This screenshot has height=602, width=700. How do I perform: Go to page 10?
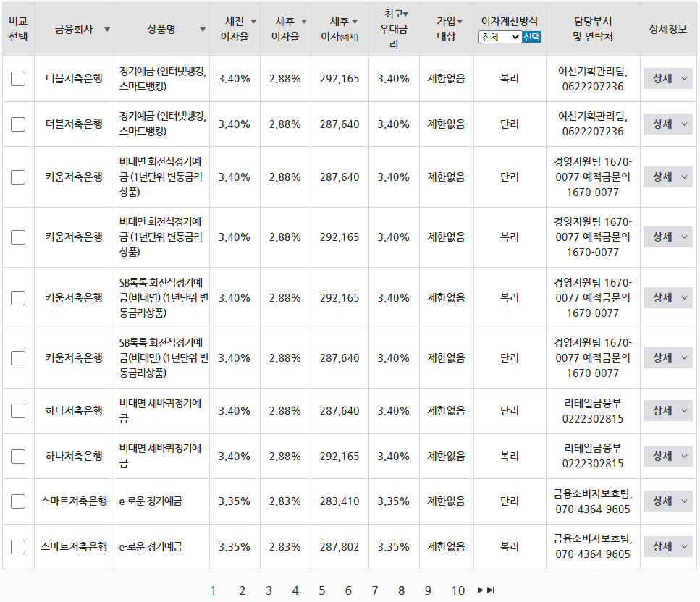458,590
